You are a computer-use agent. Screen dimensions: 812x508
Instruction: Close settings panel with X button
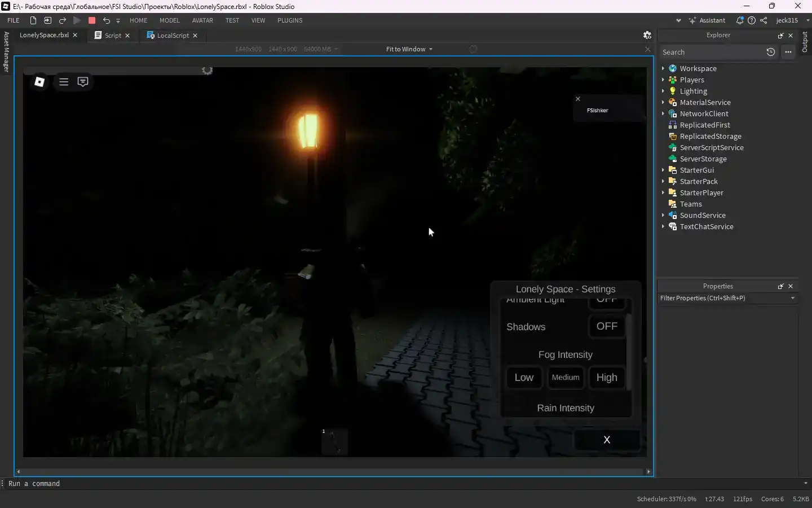point(607,440)
